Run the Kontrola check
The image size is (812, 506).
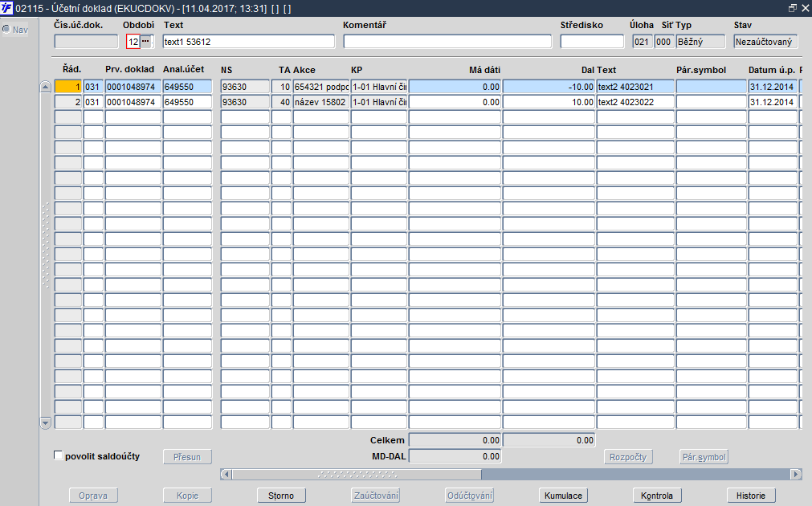657,496
